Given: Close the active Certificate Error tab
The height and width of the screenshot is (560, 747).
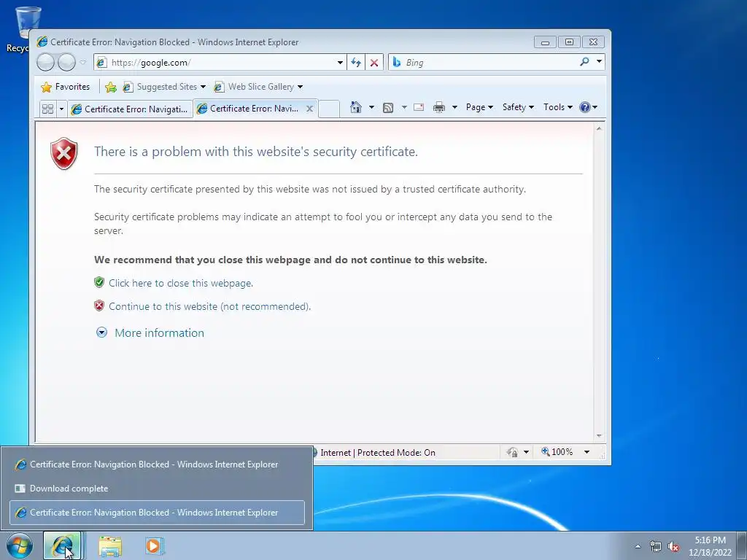Looking at the screenshot, I should point(309,109).
